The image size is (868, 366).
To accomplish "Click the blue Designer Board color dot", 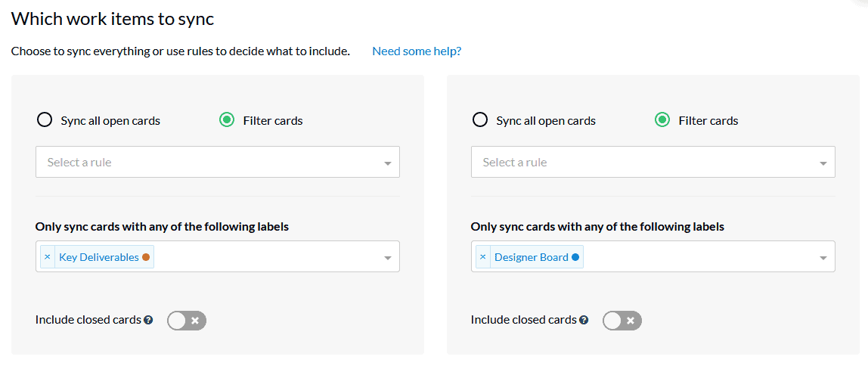I will click(575, 257).
